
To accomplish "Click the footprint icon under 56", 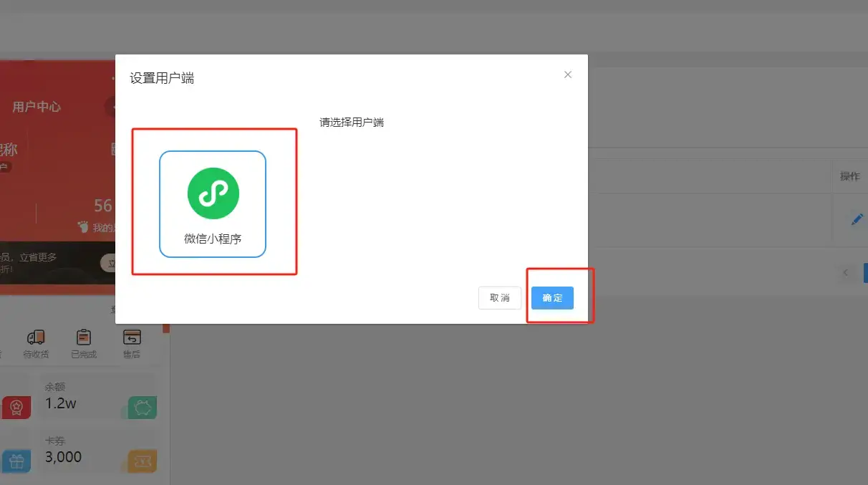I will 85,228.
